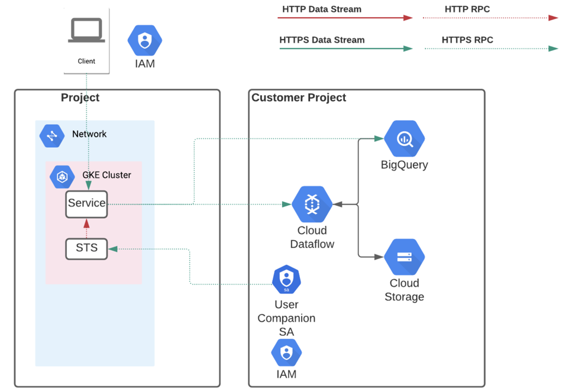This screenshot has height=392, width=562.
Task: Click the Client laptop icon
Action: point(86,31)
